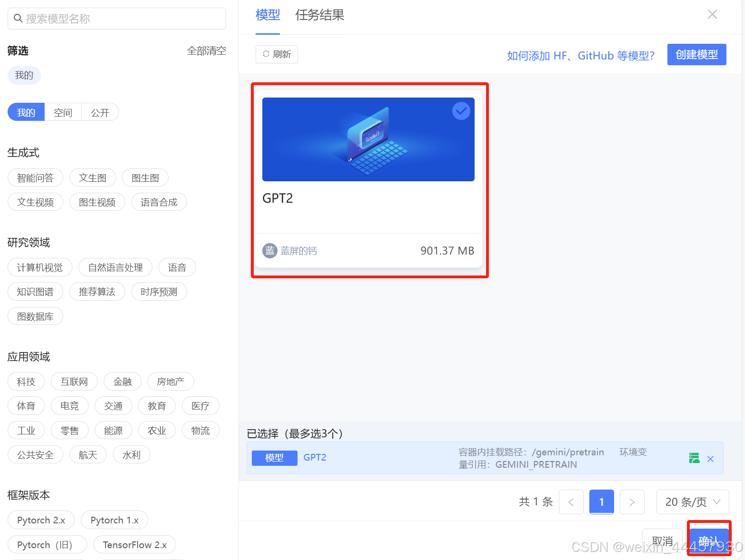Click the 刷新 button
This screenshot has height=560, width=745.
tap(277, 54)
